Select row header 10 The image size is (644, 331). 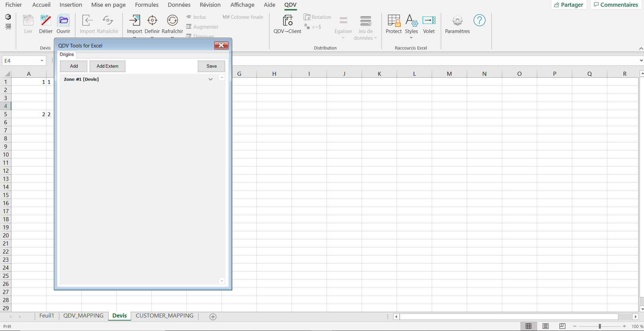click(x=6, y=155)
